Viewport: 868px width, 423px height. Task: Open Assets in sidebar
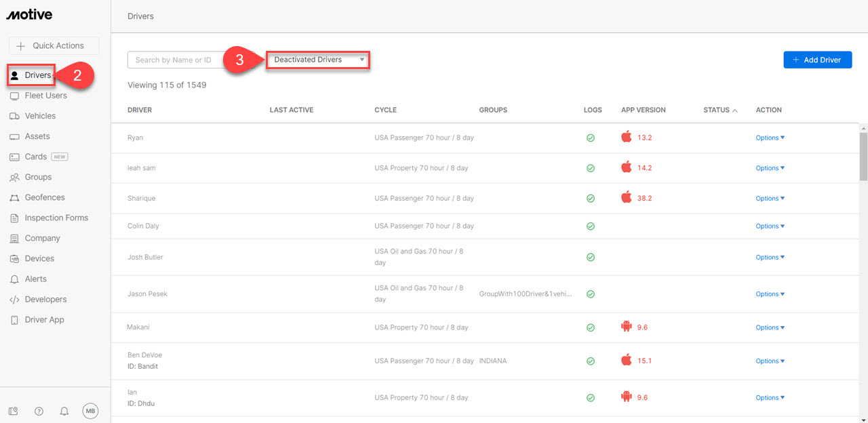(x=37, y=136)
